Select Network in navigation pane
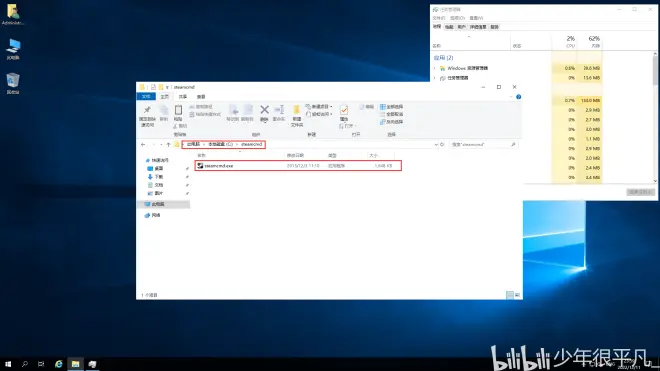660x371 pixels. point(152,215)
